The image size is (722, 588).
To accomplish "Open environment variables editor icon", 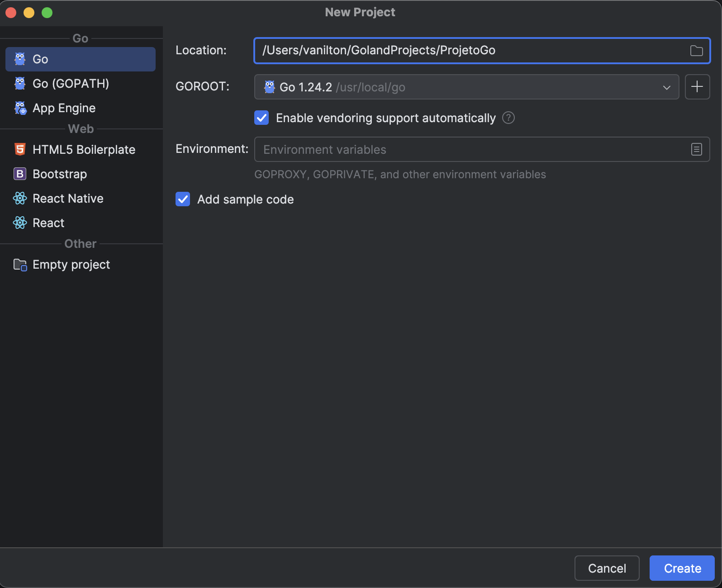I will (x=697, y=149).
